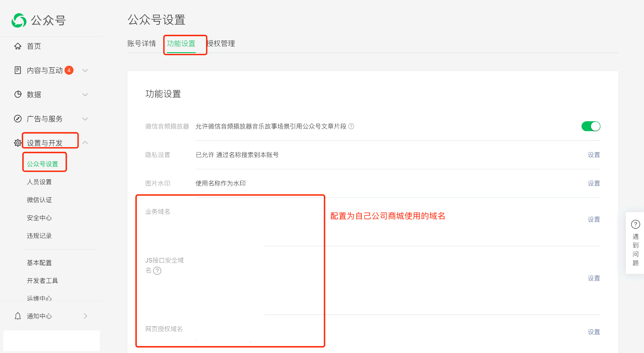
Task: Open 人员设置 in the sidebar
Action: 39,182
